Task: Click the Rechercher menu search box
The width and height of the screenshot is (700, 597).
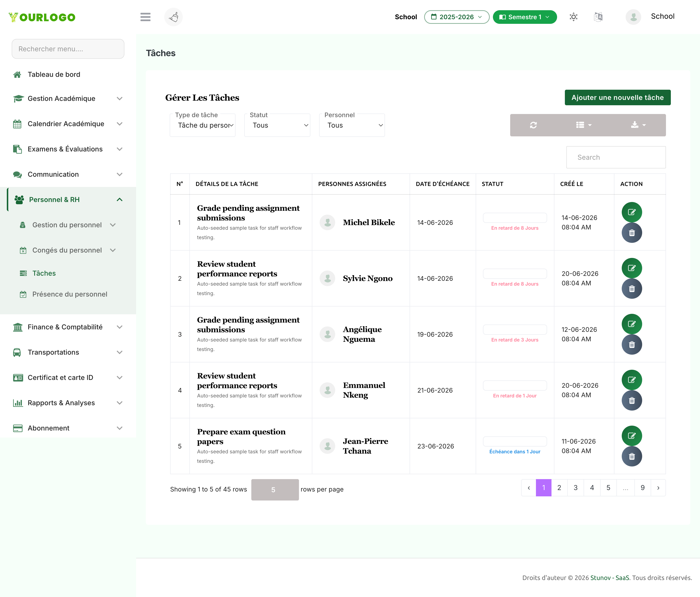Action: [68, 49]
